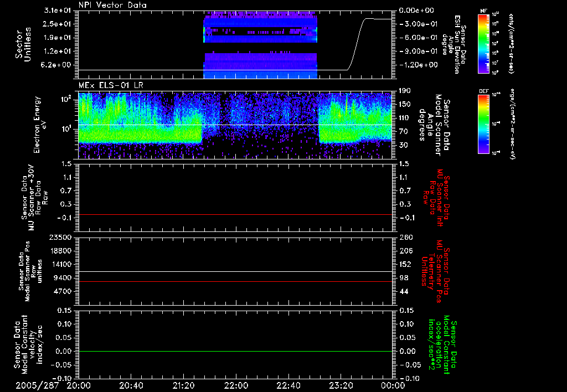This screenshot has height=392, width=567.
Task: Click the 'Model Scanner Angle degrees' axis label
Action: [x=434, y=125]
